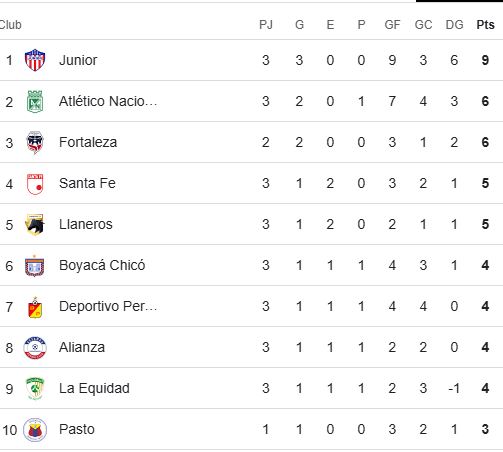The image size is (503, 452).
Task: Click the Atlético Nacional green crest
Action: tap(35, 101)
